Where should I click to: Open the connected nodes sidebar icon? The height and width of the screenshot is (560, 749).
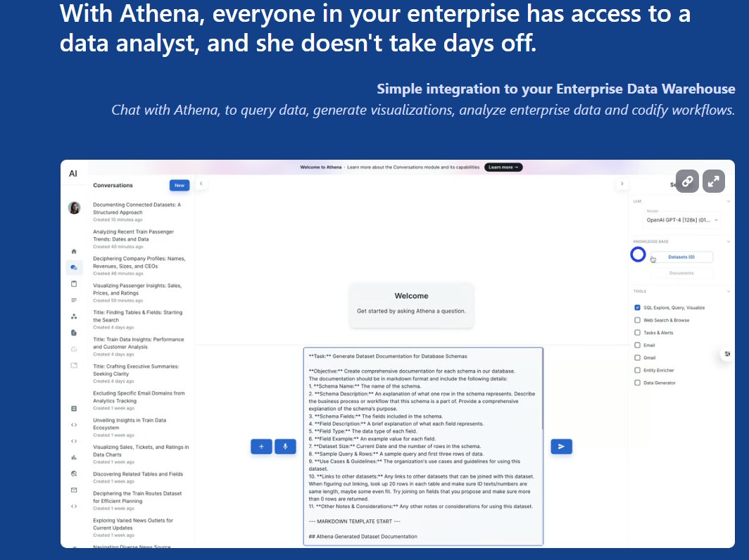[73, 317]
